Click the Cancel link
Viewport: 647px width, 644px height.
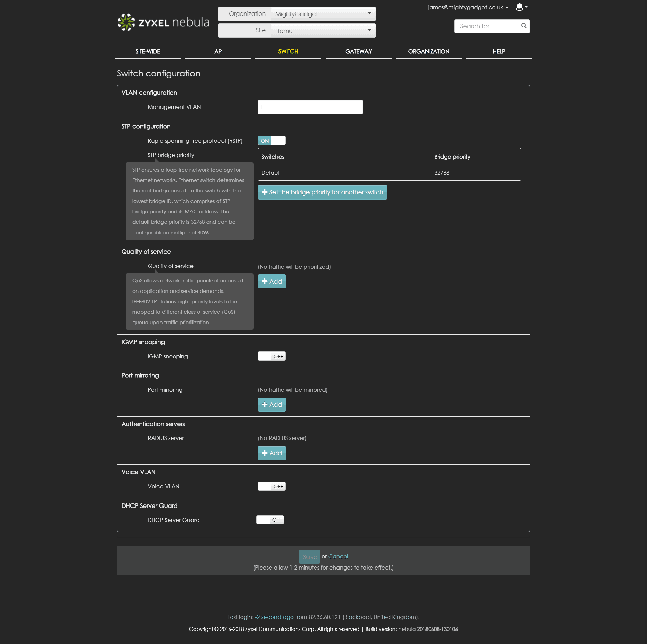click(338, 556)
